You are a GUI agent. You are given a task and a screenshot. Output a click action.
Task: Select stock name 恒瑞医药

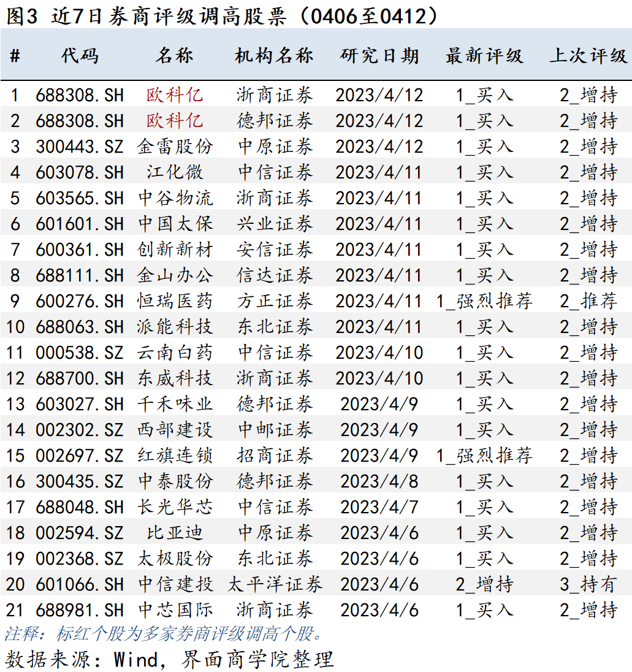pyautogui.click(x=174, y=301)
